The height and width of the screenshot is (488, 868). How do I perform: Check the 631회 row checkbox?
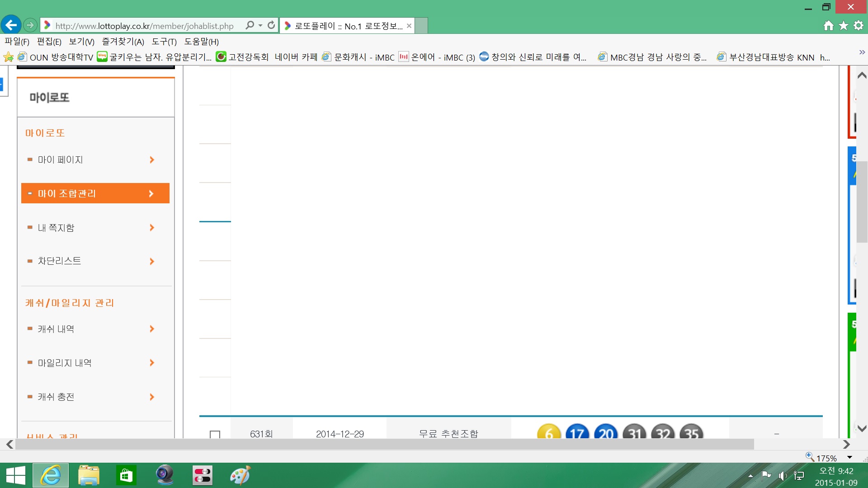pyautogui.click(x=215, y=434)
